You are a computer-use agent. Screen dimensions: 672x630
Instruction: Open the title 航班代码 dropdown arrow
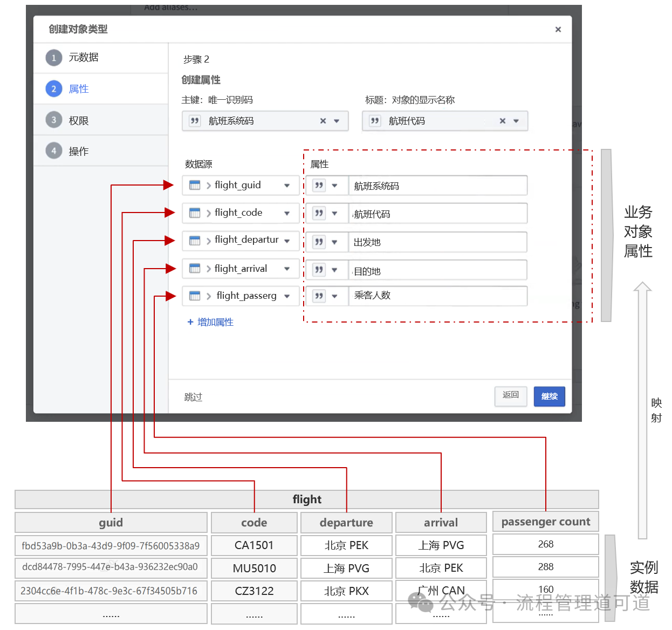(x=516, y=121)
